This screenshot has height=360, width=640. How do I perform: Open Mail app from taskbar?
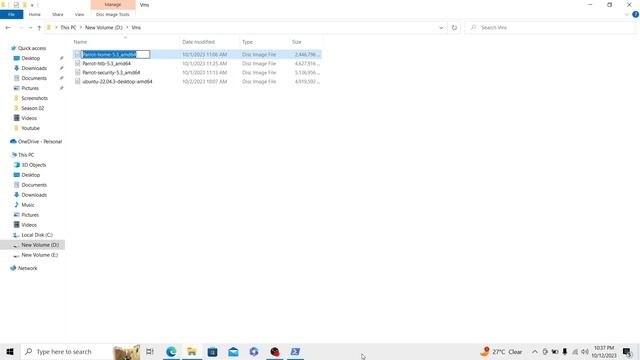click(233, 351)
